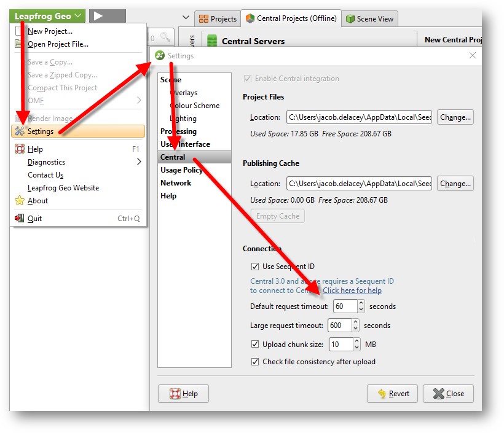
Task: Click the Central Servers green stack icon
Action: (x=212, y=41)
